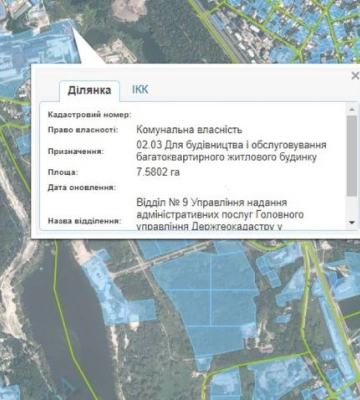360x400 pixels.
Task: Select the Ділянка tab
Action: pos(89,90)
